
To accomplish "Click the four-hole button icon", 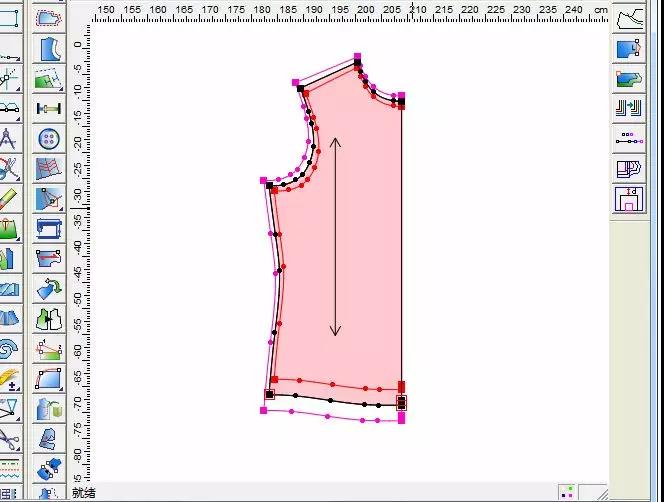I will click(48, 140).
